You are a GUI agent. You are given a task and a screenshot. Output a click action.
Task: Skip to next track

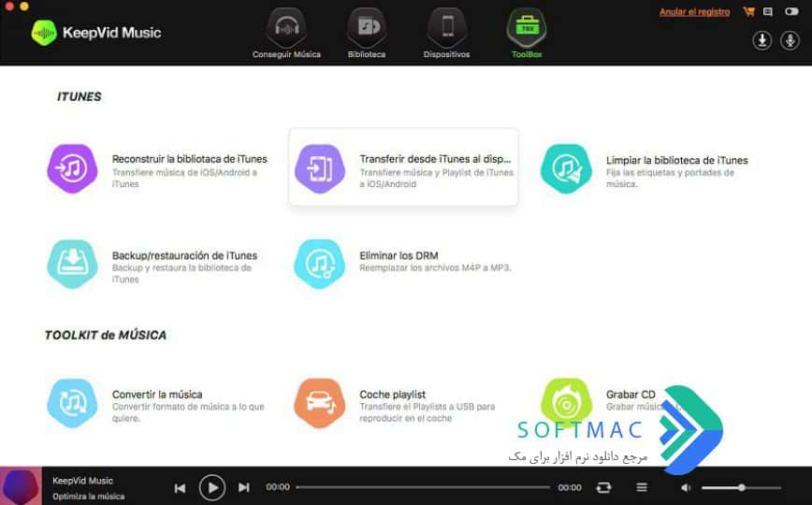point(243,488)
